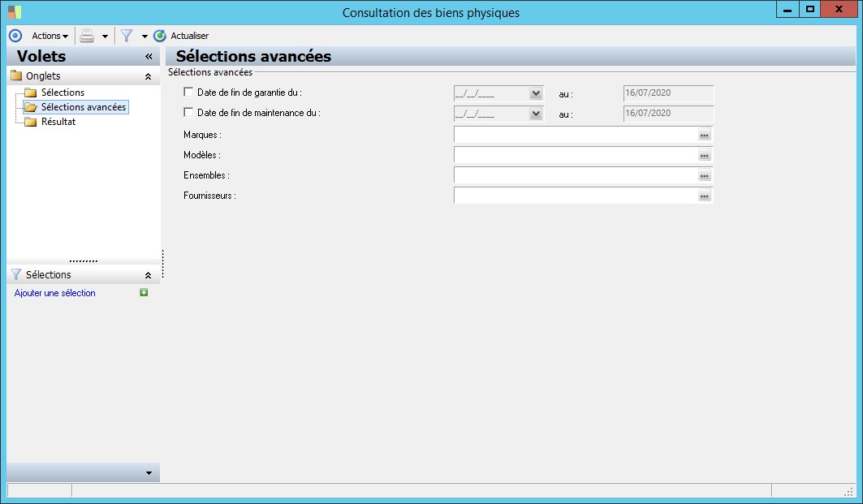The width and height of the screenshot is (863, 504).
Task: Click the open folder icon of Sélections avancées
Action: 30,107
